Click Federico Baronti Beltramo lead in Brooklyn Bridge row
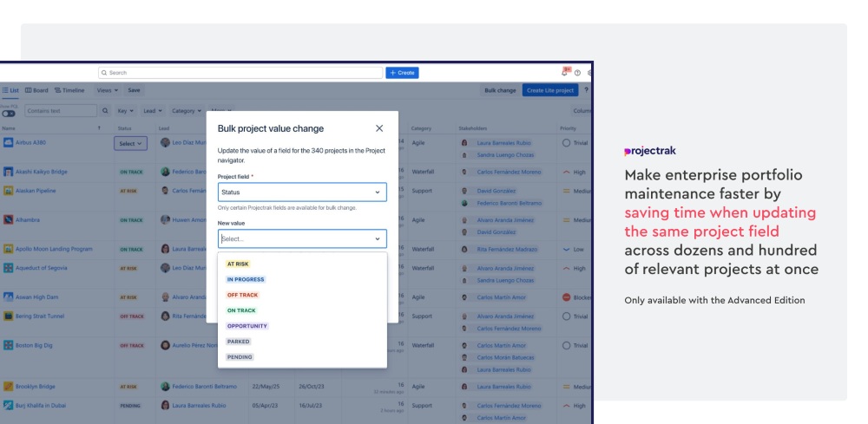 coord(204,387)
